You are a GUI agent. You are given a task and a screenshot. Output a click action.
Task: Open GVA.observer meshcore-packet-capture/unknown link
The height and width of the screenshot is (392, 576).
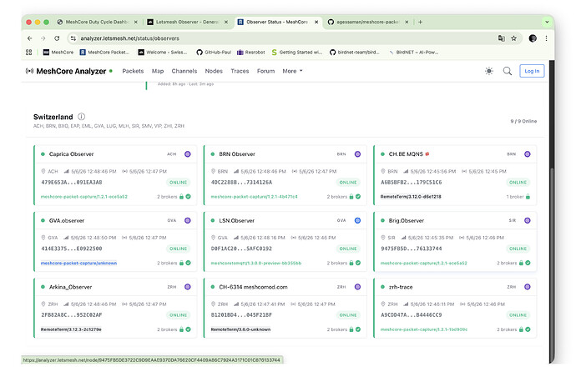(x=78, y=264)
